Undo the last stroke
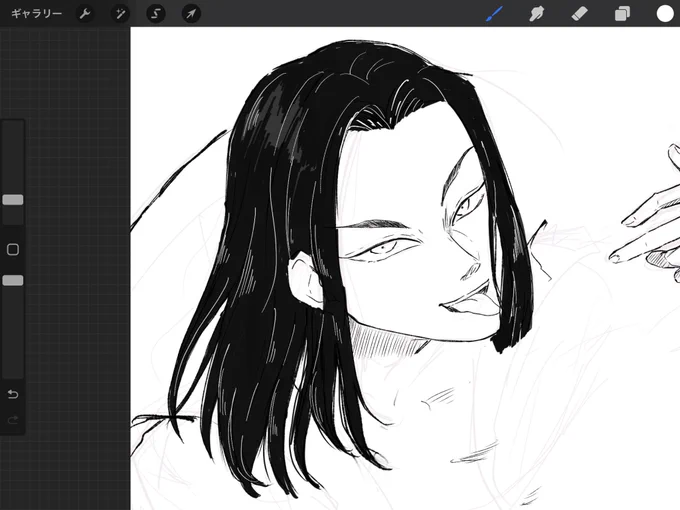Image resolution: width=680 pixels, height=510 pixels. pos(13,394)
